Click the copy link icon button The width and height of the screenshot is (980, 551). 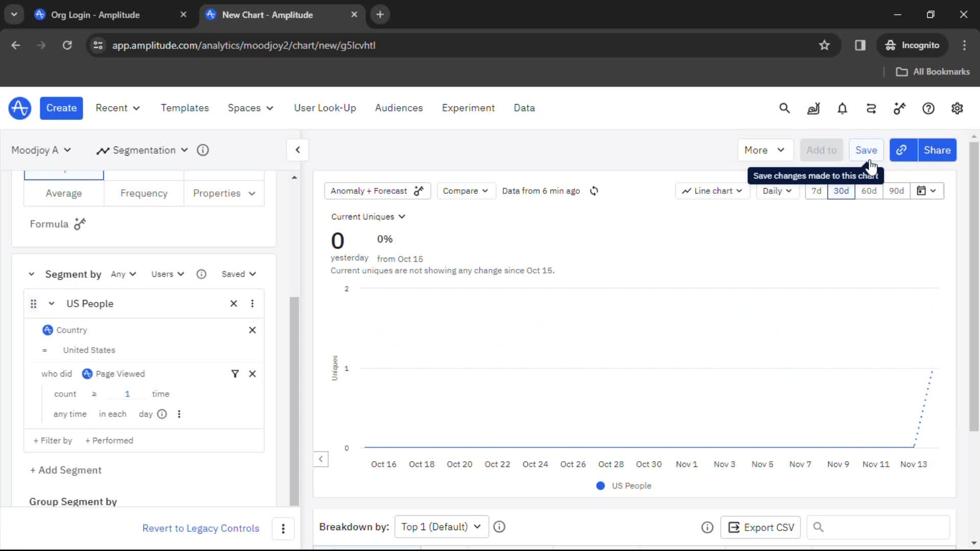click(903, 150)
